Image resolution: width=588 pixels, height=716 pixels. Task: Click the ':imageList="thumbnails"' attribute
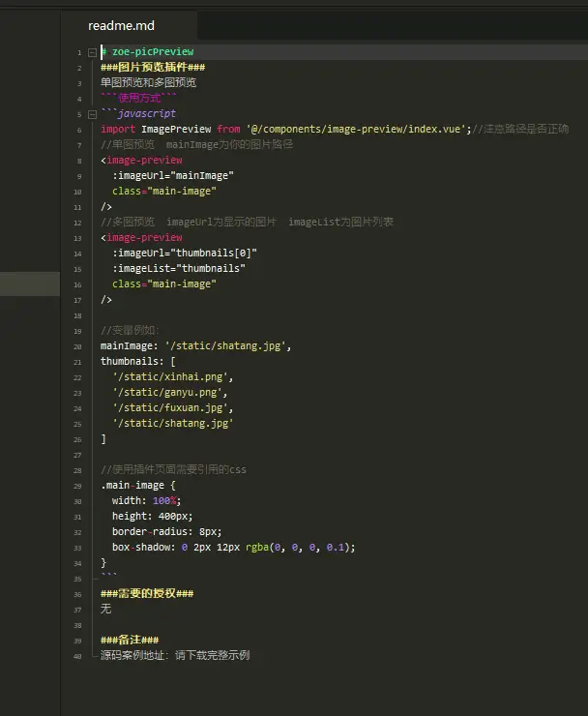coord(178,269)
